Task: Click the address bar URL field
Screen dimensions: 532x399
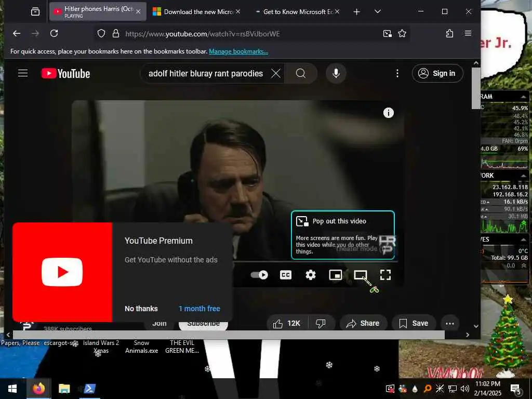Action: (x=251, y=34)
